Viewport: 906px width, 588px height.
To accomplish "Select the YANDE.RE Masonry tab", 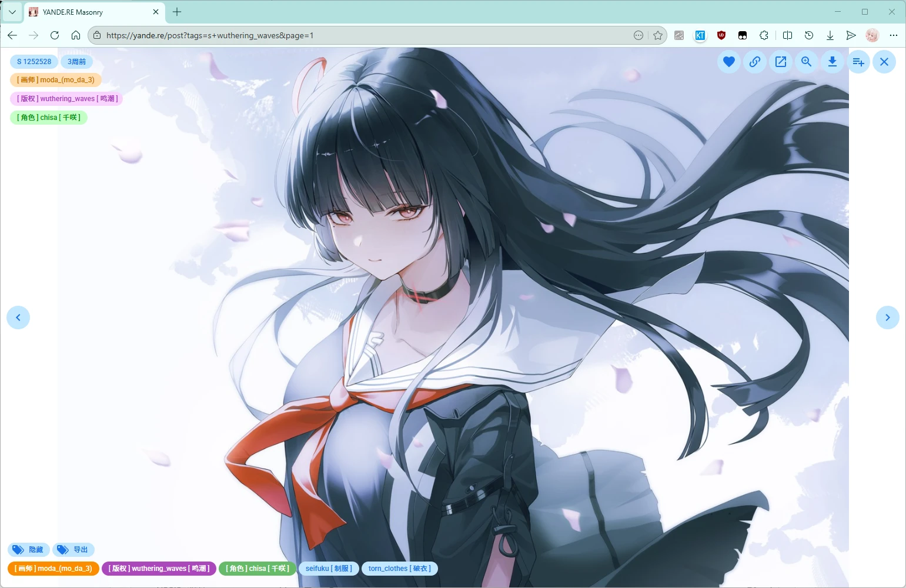I will (x=94, y=12).
